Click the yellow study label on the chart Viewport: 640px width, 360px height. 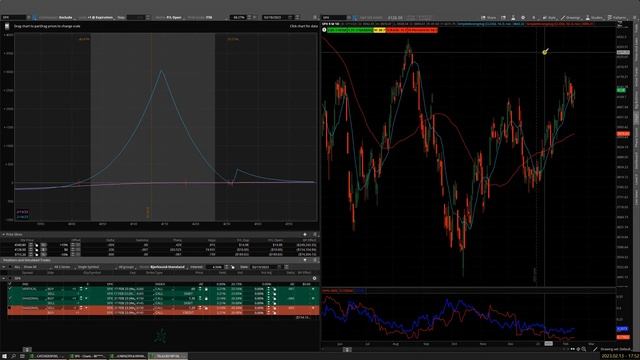(x=379, y=30)
